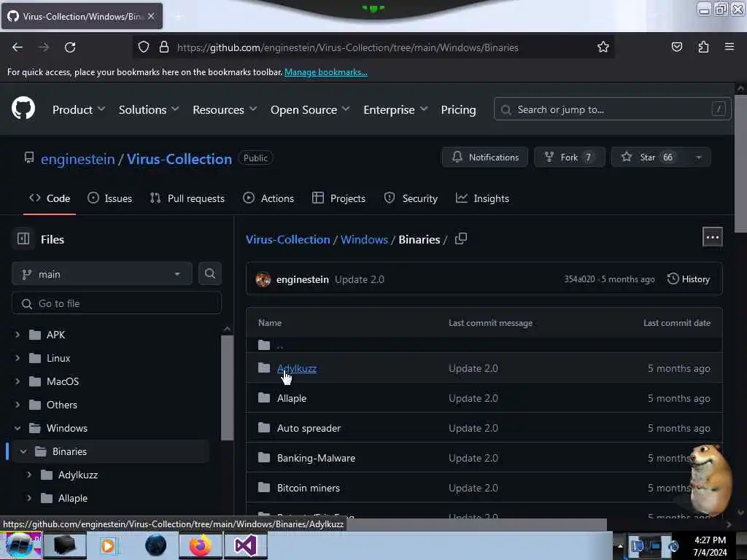Click the black box taskbar icon

click(65, 545)
